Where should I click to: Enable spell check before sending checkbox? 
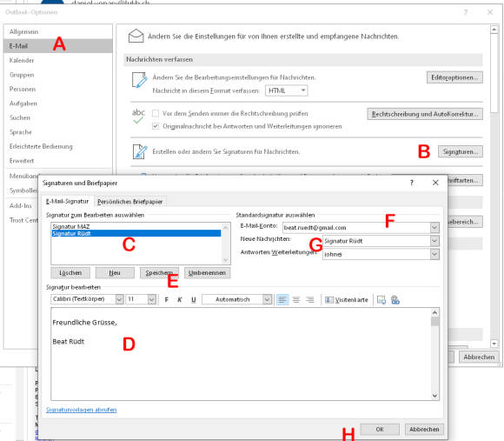point(156,114)
